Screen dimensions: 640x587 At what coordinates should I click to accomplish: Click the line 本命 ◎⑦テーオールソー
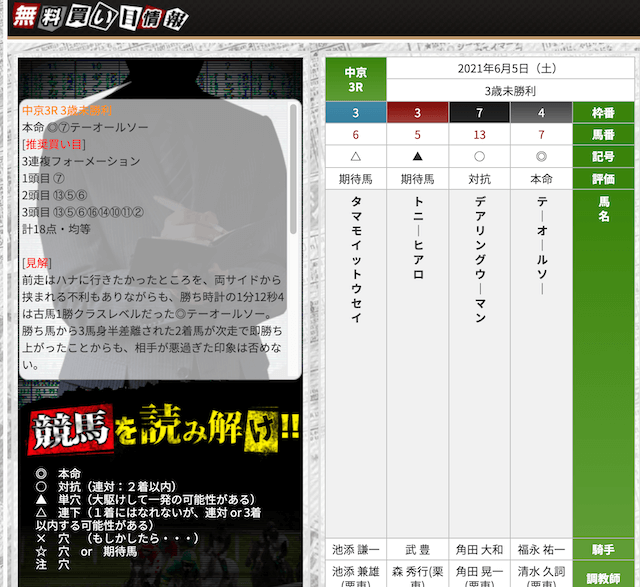pyautogui.click(x=85, y=127)
